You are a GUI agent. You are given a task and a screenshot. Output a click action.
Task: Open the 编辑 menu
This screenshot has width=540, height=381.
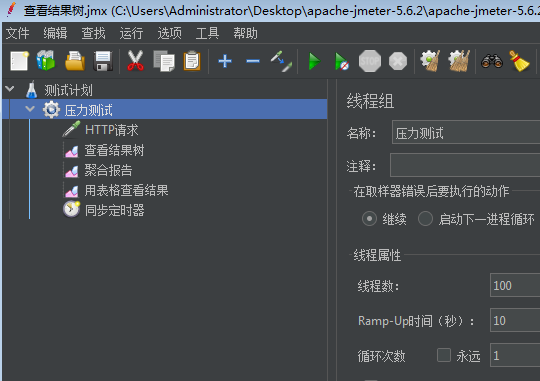tap(55, 33)
